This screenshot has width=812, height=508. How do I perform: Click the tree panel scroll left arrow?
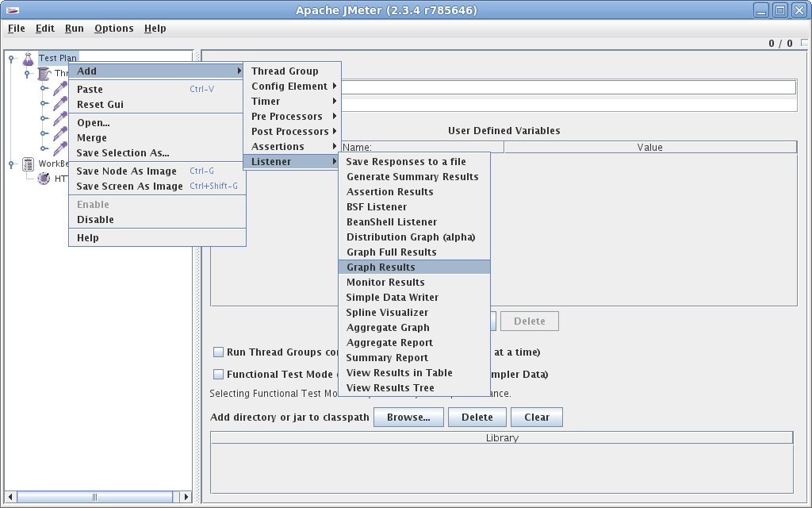point(10,497)
